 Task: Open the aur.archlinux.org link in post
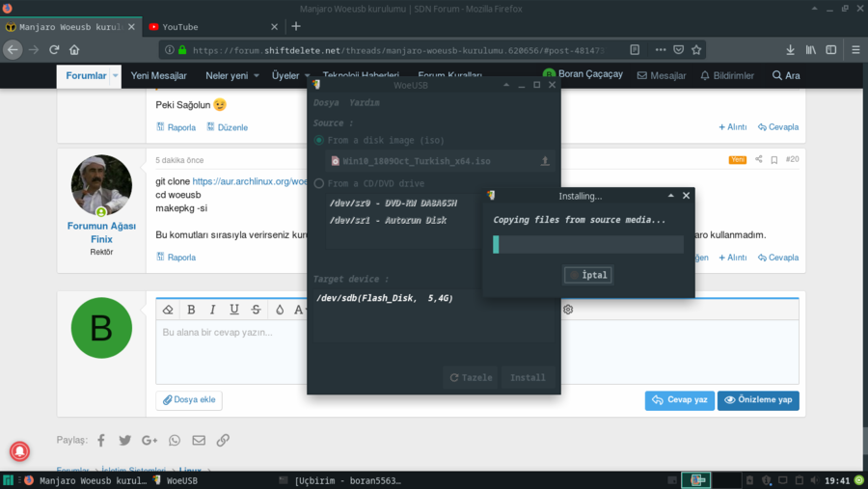click(250, 181)
